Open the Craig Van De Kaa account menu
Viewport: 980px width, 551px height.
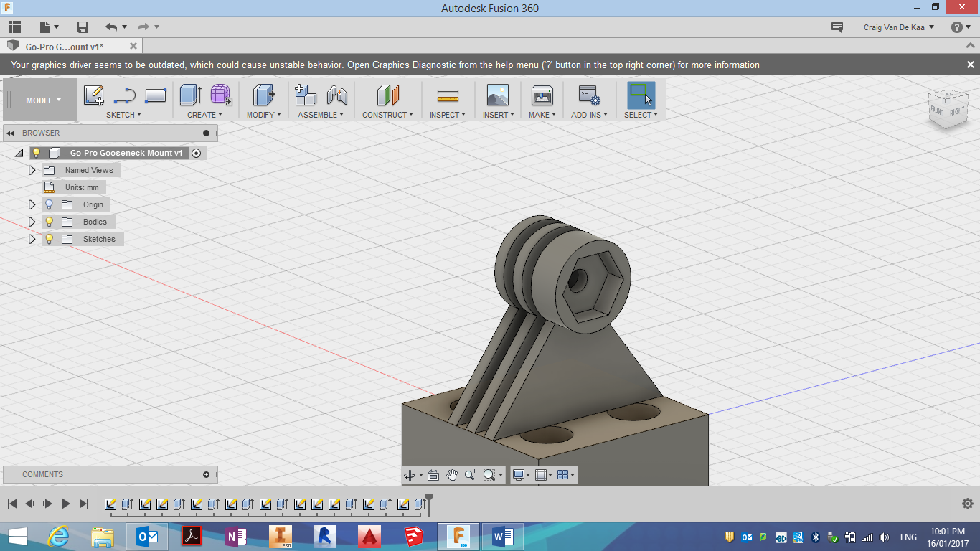[899, 27]
